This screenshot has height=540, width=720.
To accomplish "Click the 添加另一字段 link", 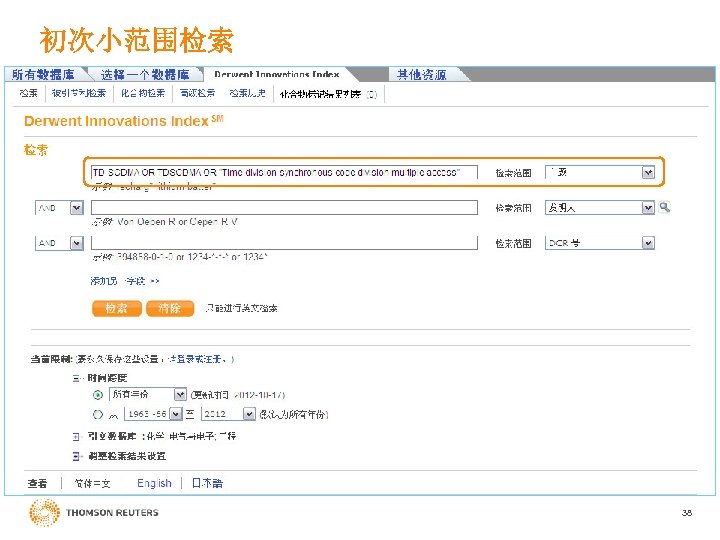I will 124,281.
